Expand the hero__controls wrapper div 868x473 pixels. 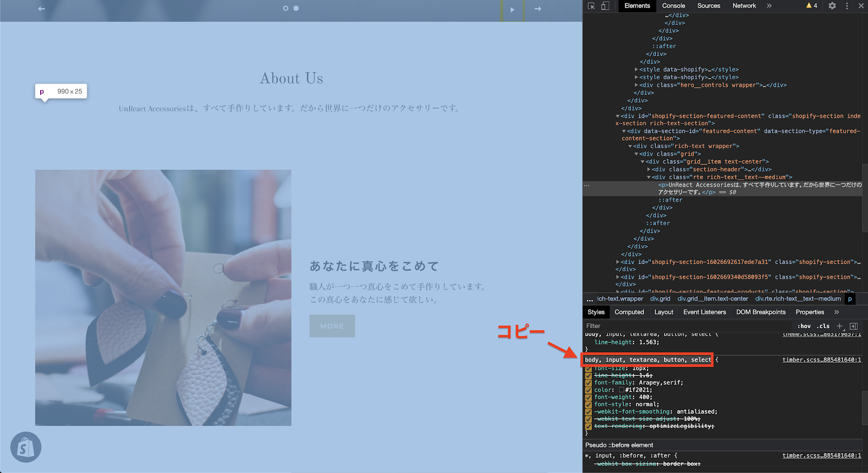tap(636, 85)
